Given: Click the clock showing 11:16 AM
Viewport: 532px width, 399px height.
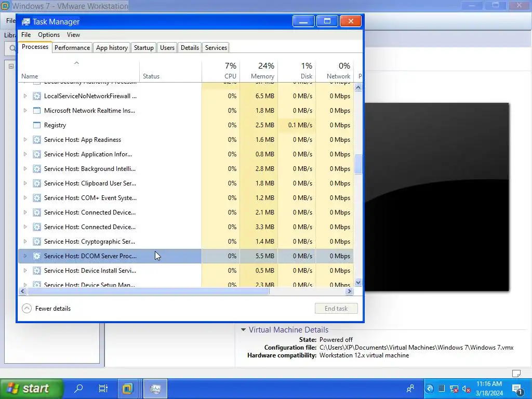Looking at the screenshot, I should [x=489, y=389].
